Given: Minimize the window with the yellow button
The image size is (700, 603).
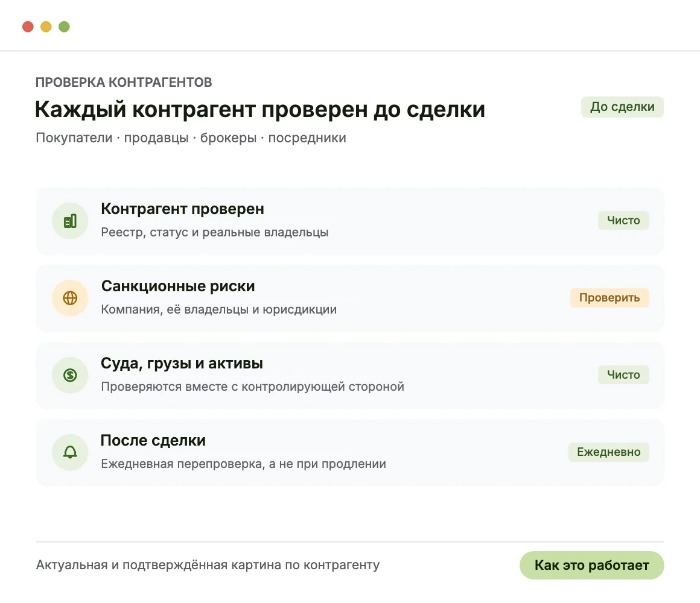Looking at the screenshot, I should point(46,27).
